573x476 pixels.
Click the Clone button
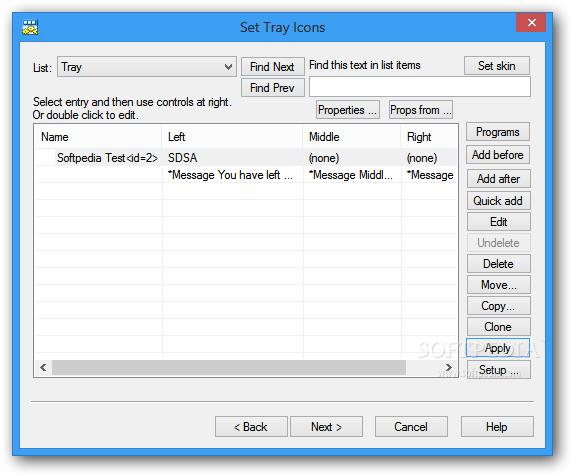pos(498,327)
